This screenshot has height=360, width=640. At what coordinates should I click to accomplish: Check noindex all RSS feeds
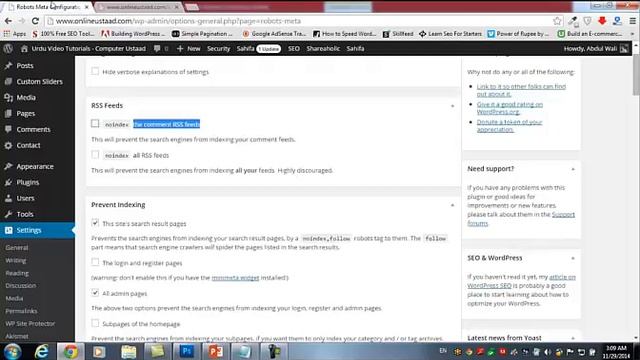click(95, 154)
